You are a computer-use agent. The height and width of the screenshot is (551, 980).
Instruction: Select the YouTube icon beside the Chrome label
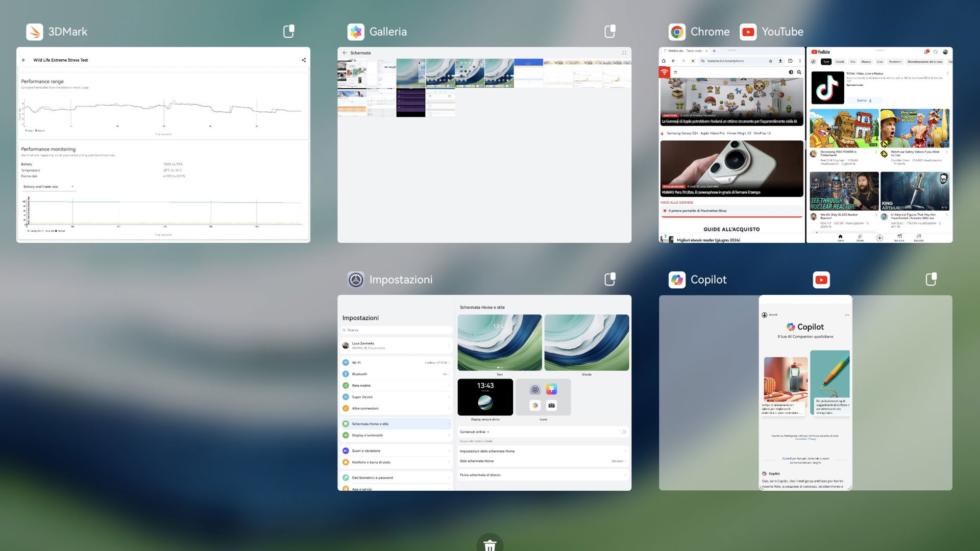[748, 32]
